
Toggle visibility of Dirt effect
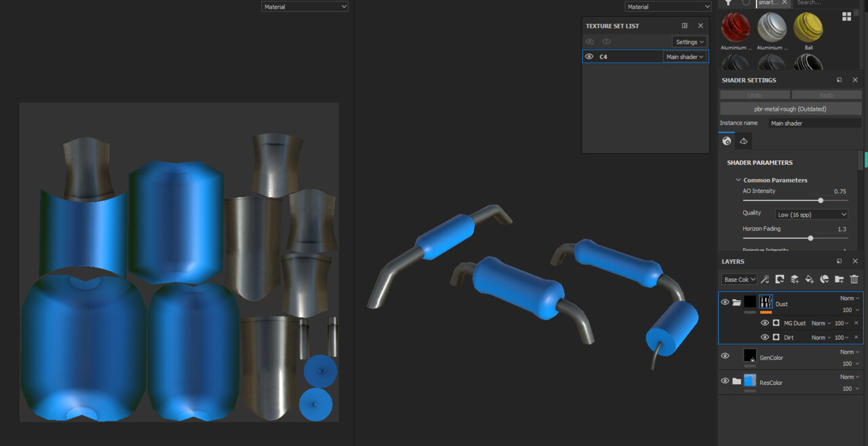pos(765,337)
